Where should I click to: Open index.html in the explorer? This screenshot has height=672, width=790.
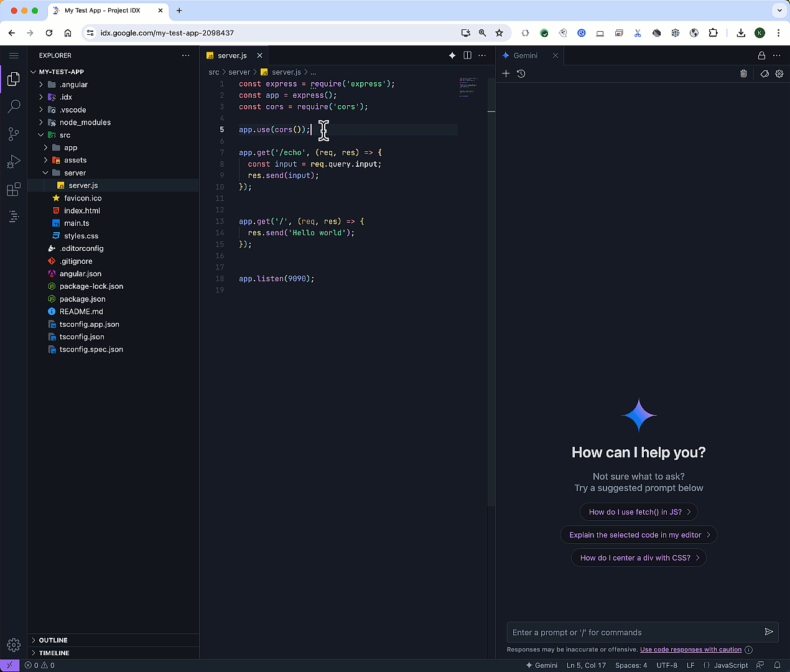point(82,211)
